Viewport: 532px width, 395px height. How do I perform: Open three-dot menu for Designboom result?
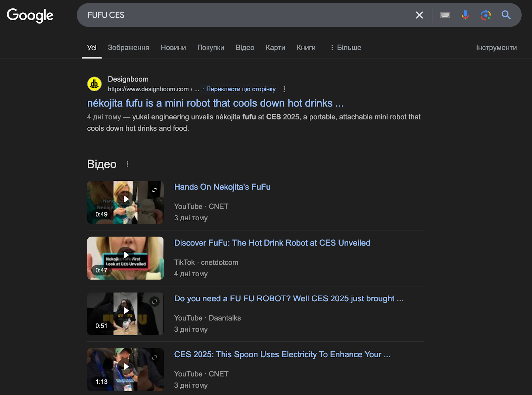tap(284, 89)
